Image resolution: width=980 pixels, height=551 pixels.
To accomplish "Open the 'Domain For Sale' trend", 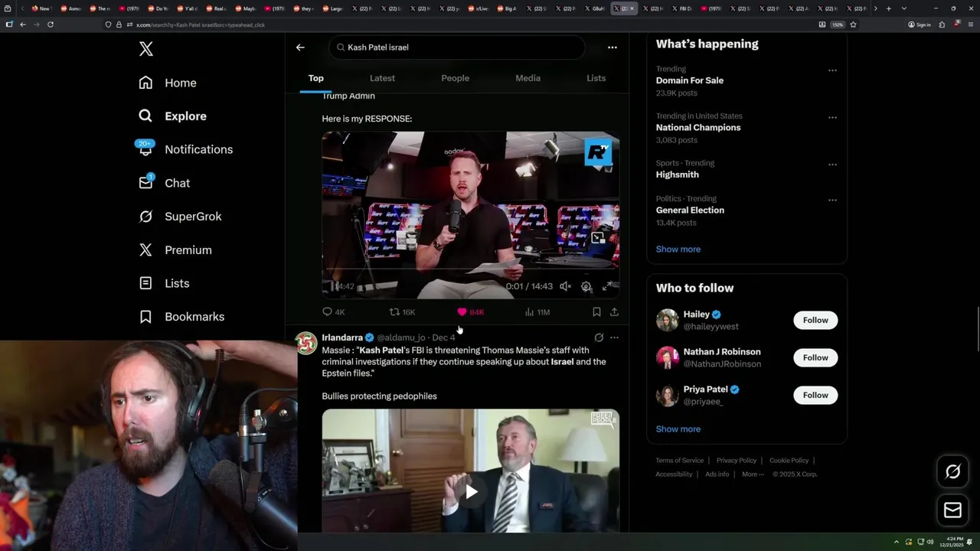I will tap(689, 80).
